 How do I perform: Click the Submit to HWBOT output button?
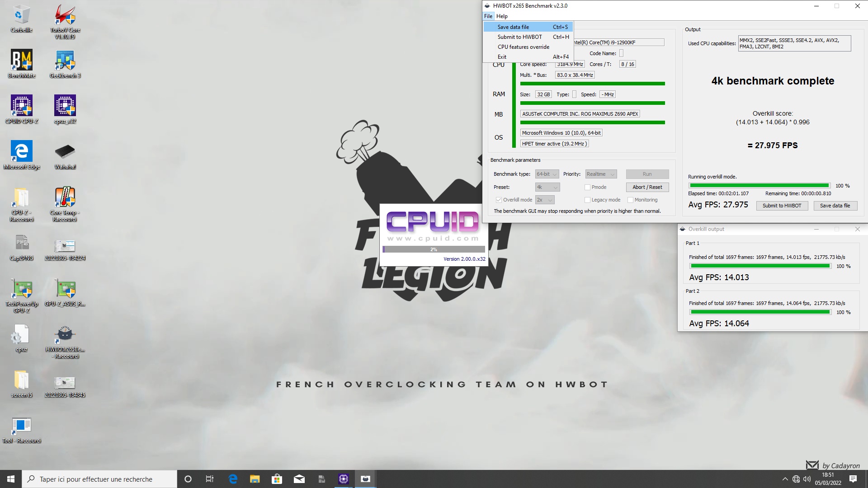tap(782, 206)
